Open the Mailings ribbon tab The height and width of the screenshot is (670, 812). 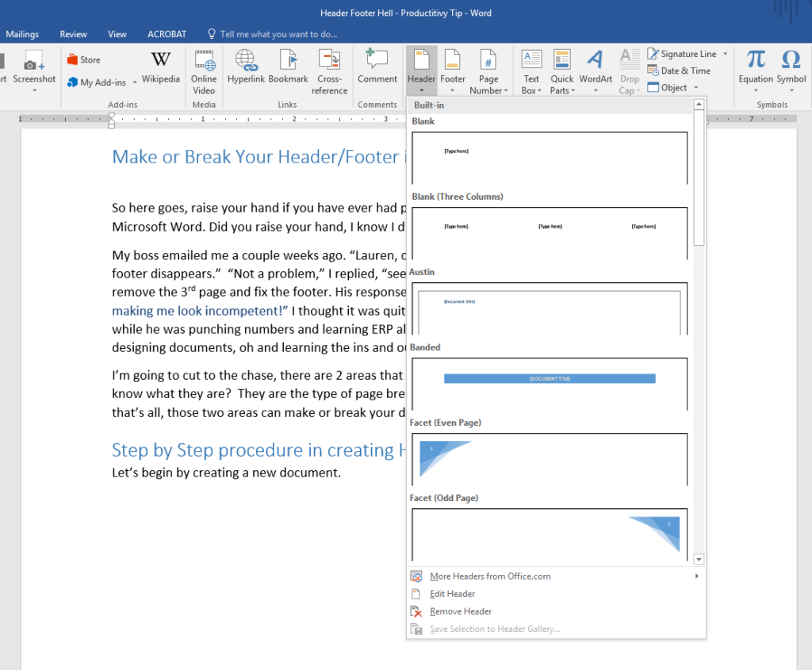[x=22, y=34]
